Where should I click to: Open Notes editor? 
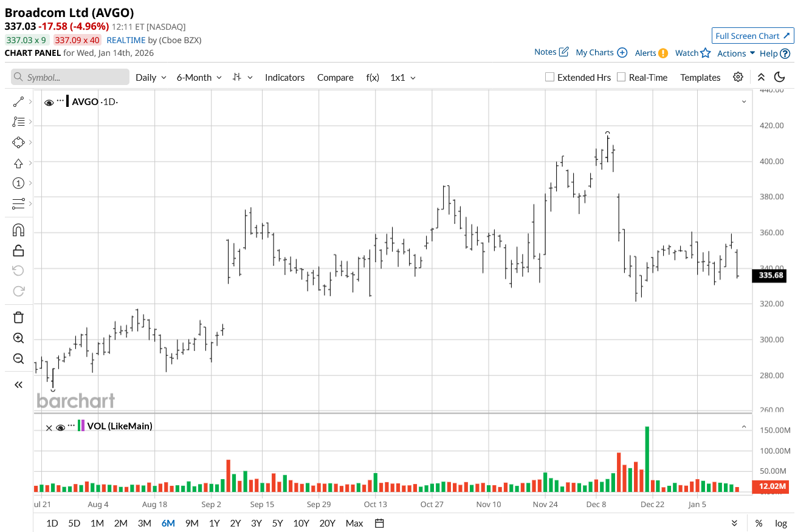pos(551,52)
